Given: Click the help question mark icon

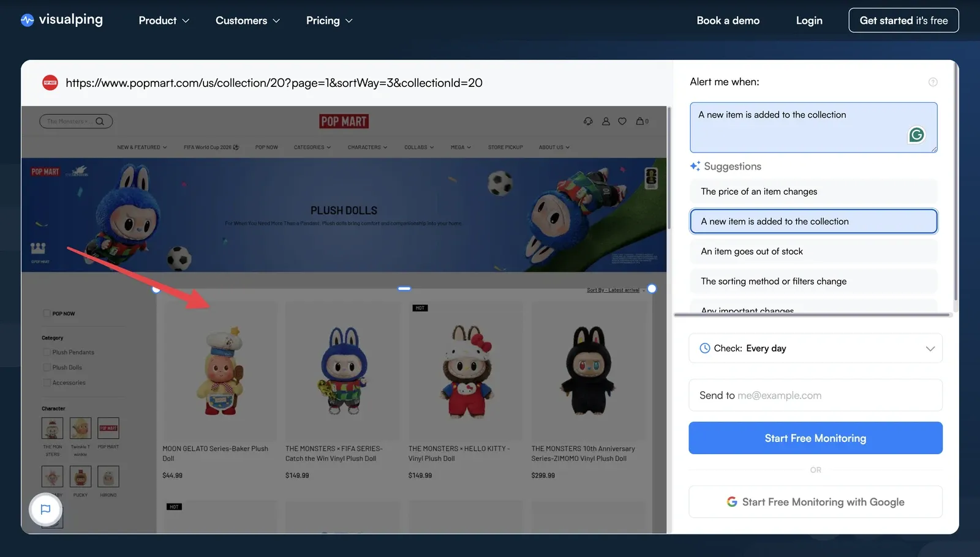Looking at the screenshot, I should (933, 82).
